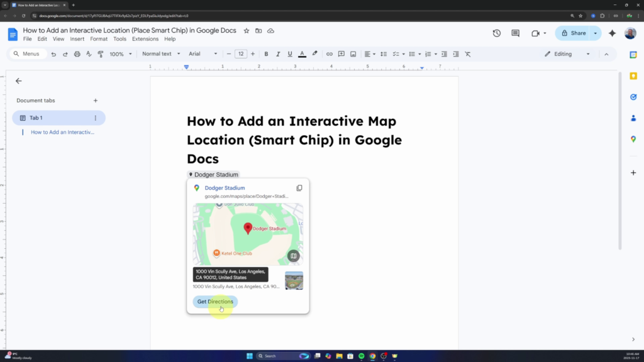This screenshot has height=362, width=644.
Task: Open Google Tasks in the side panel
Action: [633, 97]
